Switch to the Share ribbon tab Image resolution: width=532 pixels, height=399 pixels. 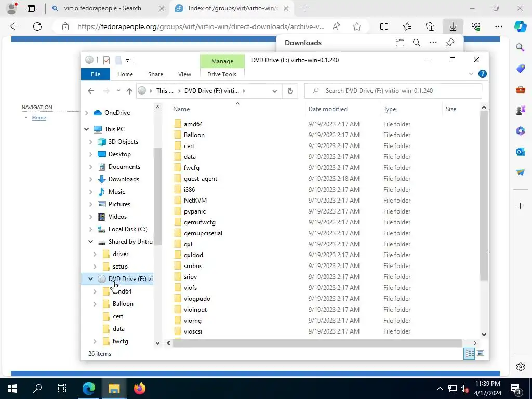[155, 74]
